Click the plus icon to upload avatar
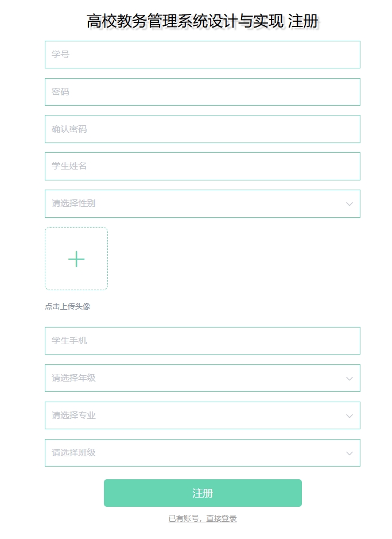The image size is (392, 539). click(75, 259)
